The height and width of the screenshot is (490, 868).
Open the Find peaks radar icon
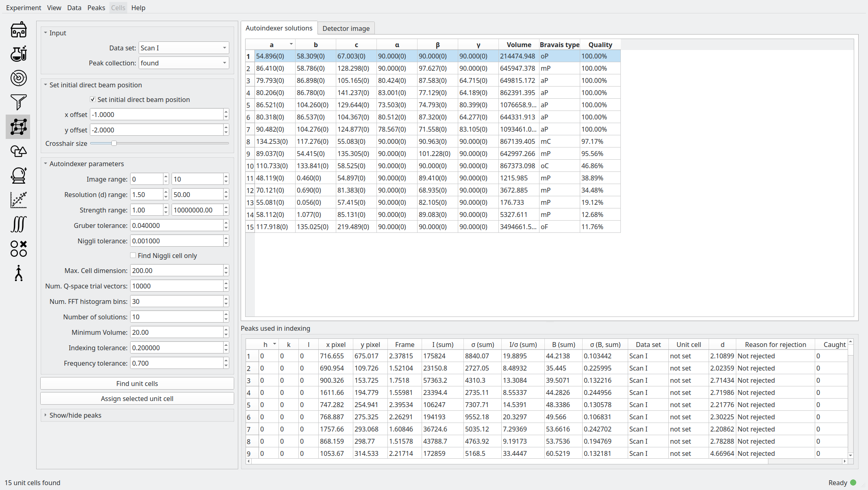coord(18,78)
